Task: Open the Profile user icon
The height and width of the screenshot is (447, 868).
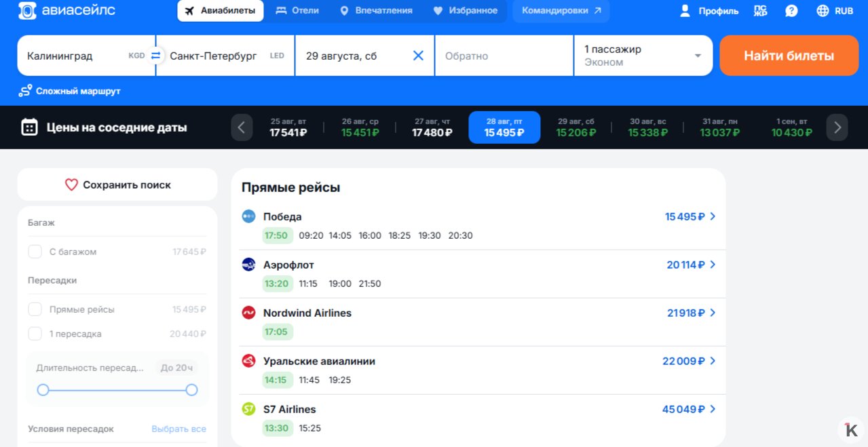Action: click(x=685, y=11)
